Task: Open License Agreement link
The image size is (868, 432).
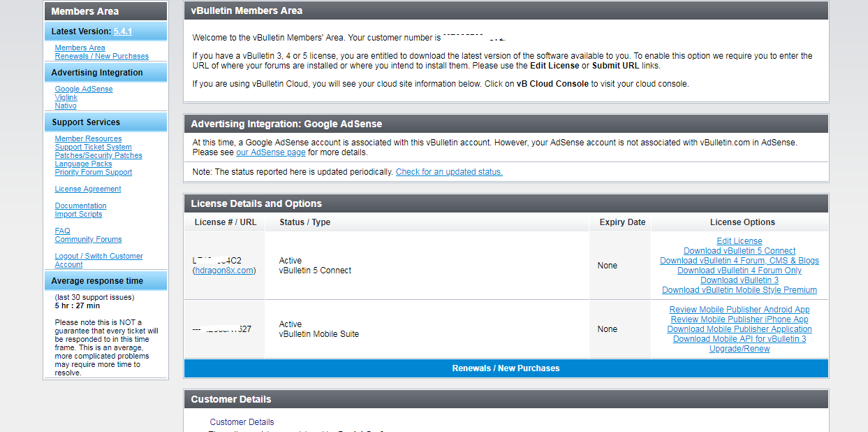Action: (x=88, y=189)
